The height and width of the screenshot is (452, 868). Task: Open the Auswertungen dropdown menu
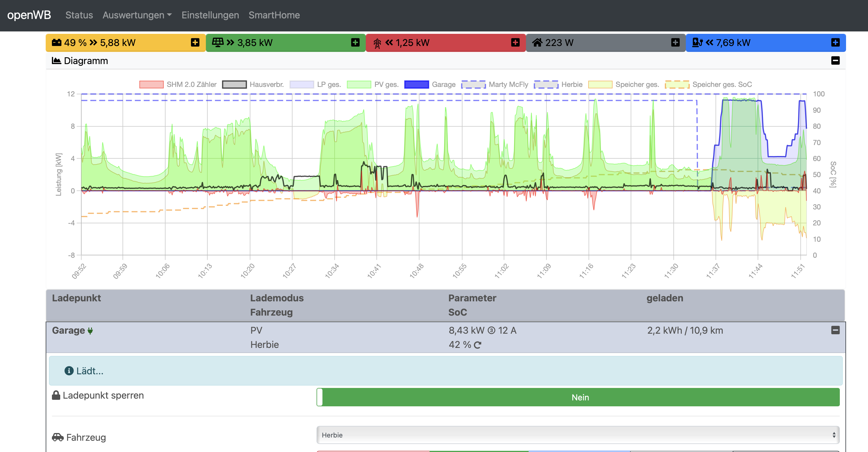click(137, 15)
